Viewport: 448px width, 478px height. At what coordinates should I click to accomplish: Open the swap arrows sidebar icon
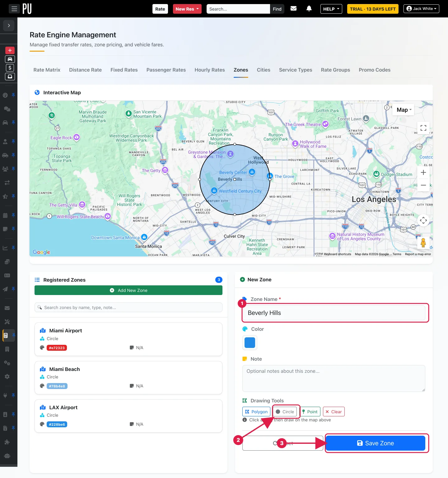(x=7, y=183)
